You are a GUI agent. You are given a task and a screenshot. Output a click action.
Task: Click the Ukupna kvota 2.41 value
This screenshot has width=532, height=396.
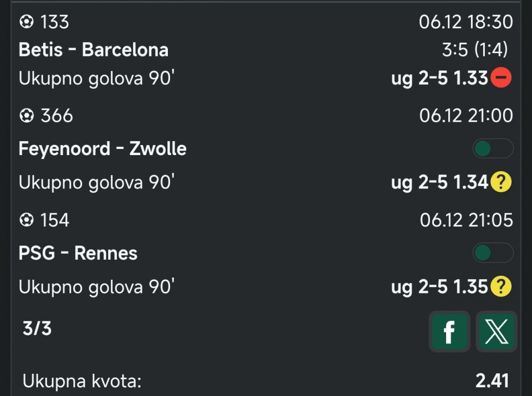pos(492,381)
